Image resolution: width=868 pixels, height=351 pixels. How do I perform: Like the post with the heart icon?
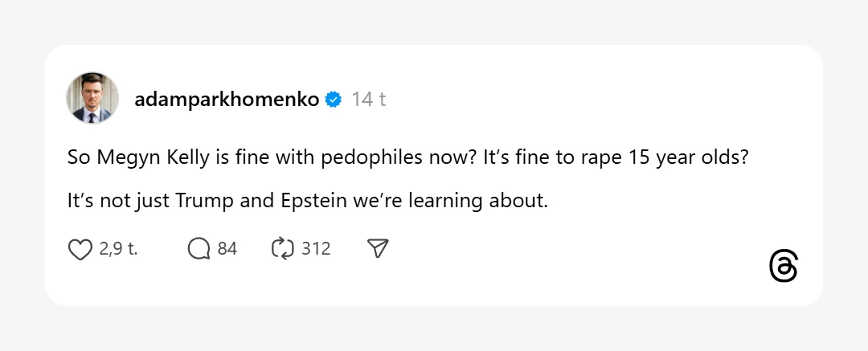(80, 249)
